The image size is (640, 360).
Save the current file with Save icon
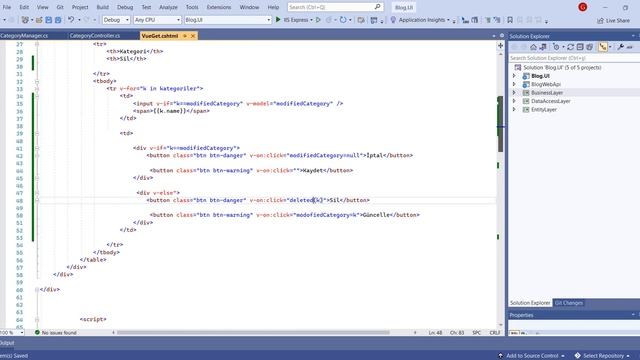pyautogui.click(x=49, y=20)
